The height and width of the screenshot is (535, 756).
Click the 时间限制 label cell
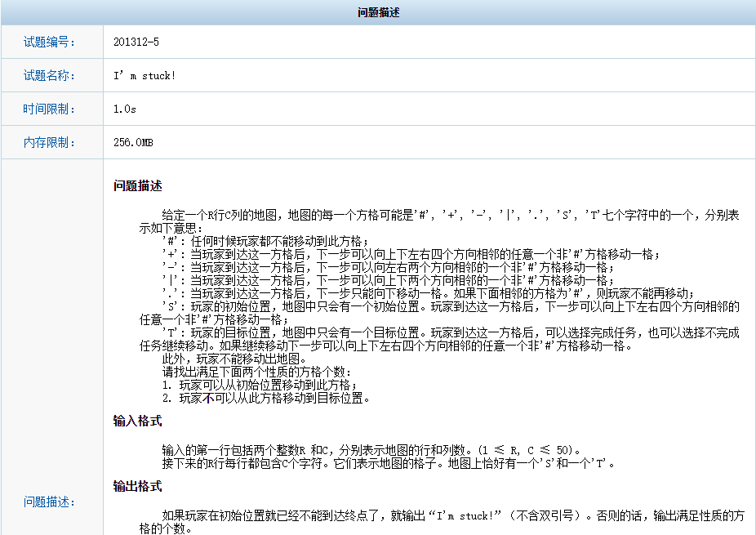pos(49,109)
